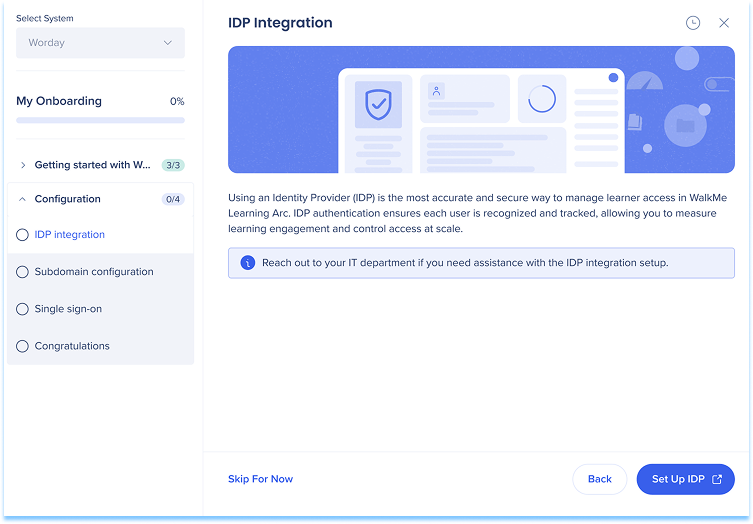Click the Set Up IDP button

[685, 479]
